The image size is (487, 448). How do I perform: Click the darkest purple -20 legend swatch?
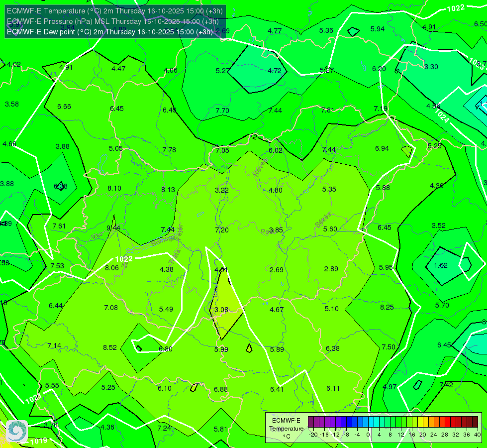[x=311, y=422]
